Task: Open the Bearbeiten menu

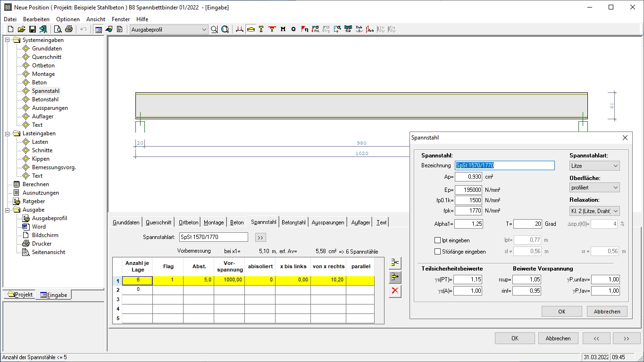Action: 36,19
